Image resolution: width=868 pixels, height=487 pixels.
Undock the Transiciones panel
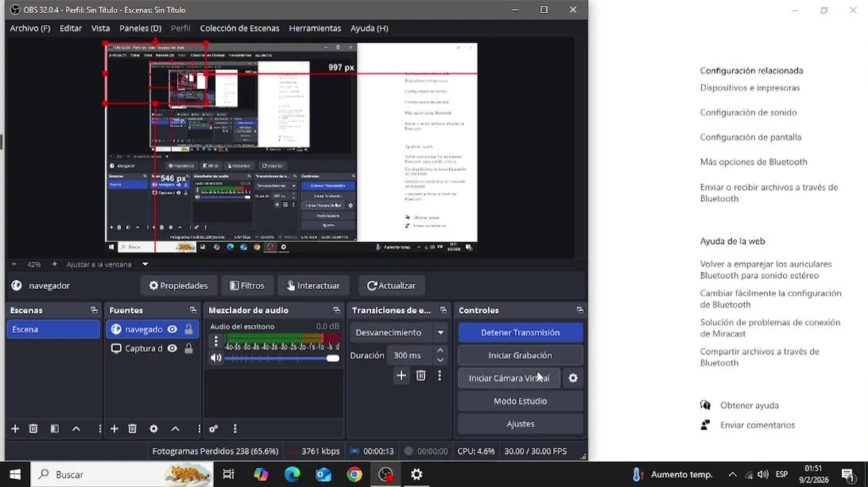(443, 310)
